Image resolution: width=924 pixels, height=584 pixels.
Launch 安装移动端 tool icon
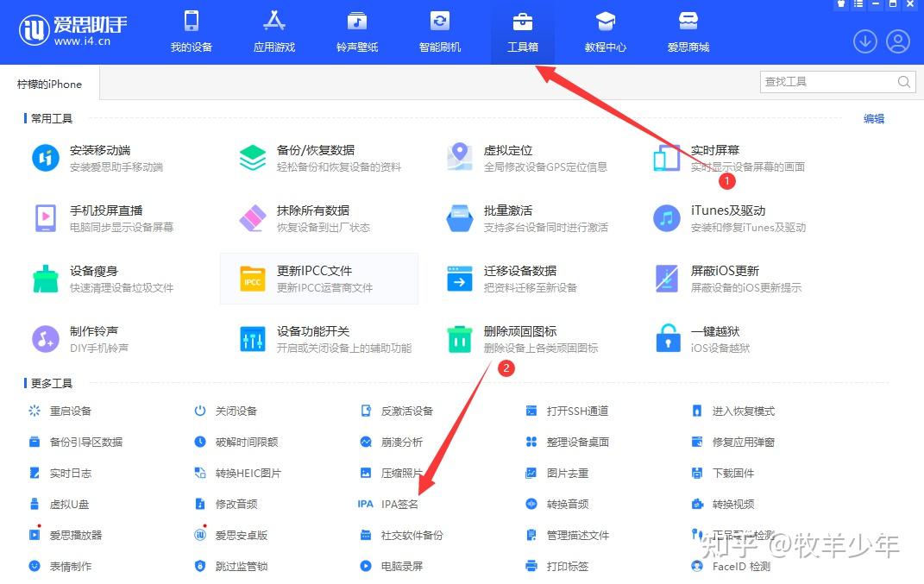click(46, 159)
